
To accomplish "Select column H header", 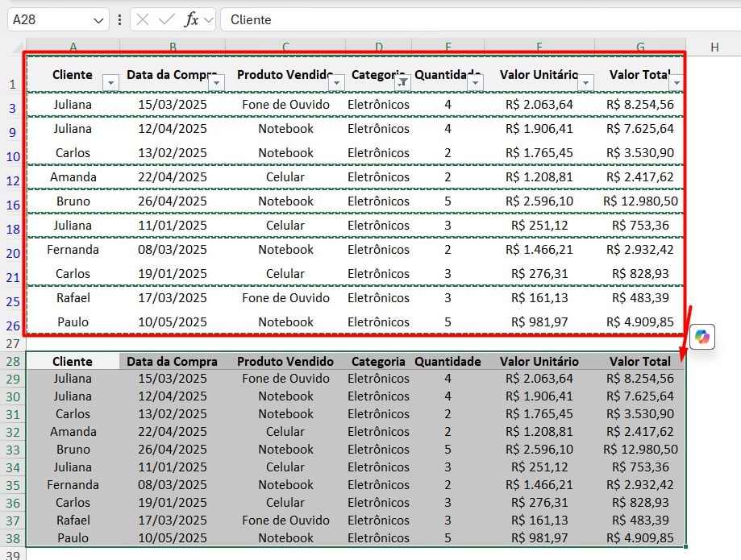I will tap(714, 47).
